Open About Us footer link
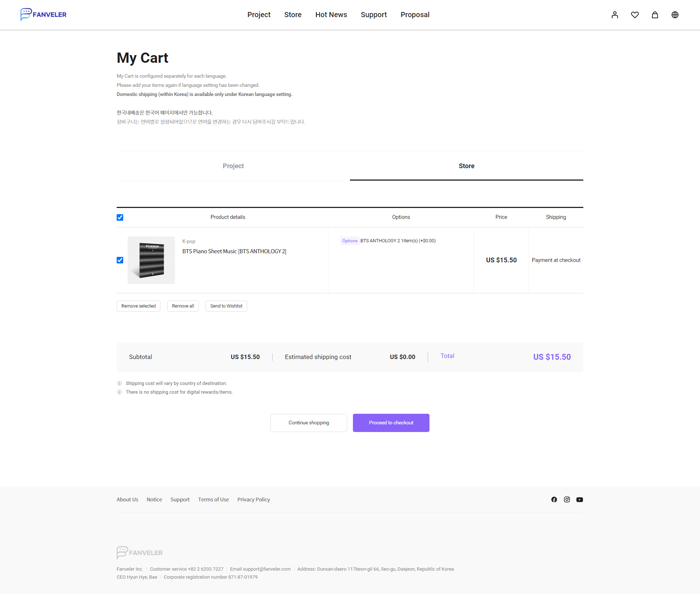 point(127,499)
